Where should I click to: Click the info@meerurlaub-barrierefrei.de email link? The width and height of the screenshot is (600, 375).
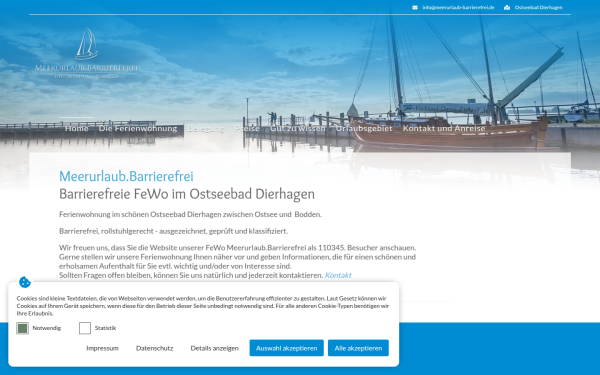click(458, 7)
